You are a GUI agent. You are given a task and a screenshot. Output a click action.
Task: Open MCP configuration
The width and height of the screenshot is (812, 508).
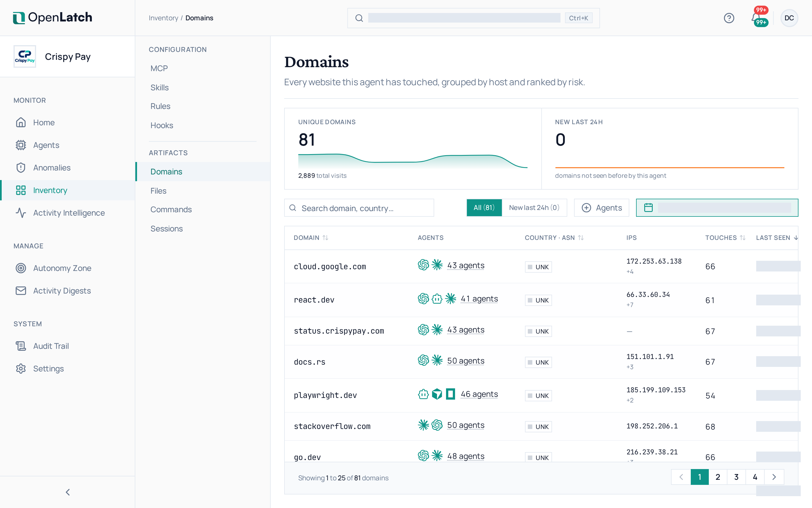point(203,68)
